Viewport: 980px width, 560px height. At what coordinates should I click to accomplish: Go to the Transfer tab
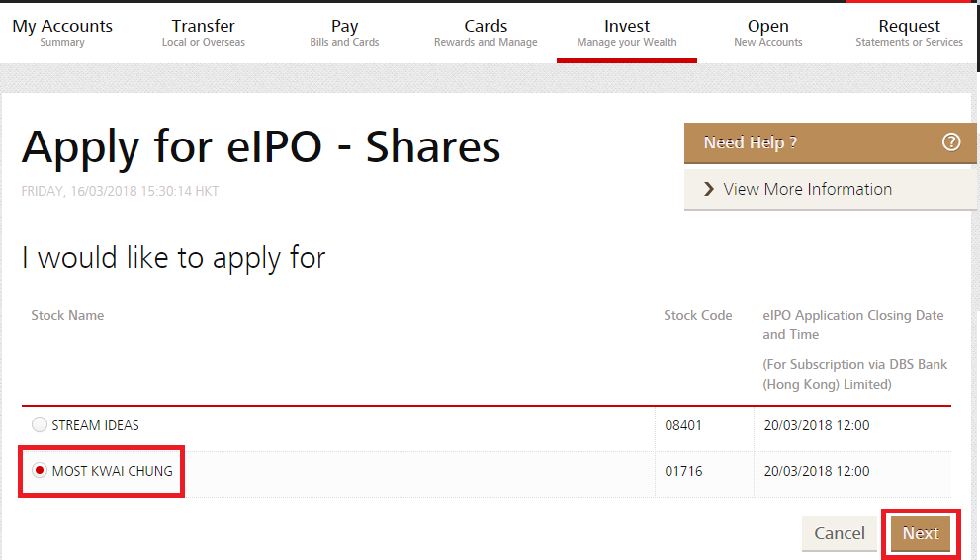[x=204, y=33]
